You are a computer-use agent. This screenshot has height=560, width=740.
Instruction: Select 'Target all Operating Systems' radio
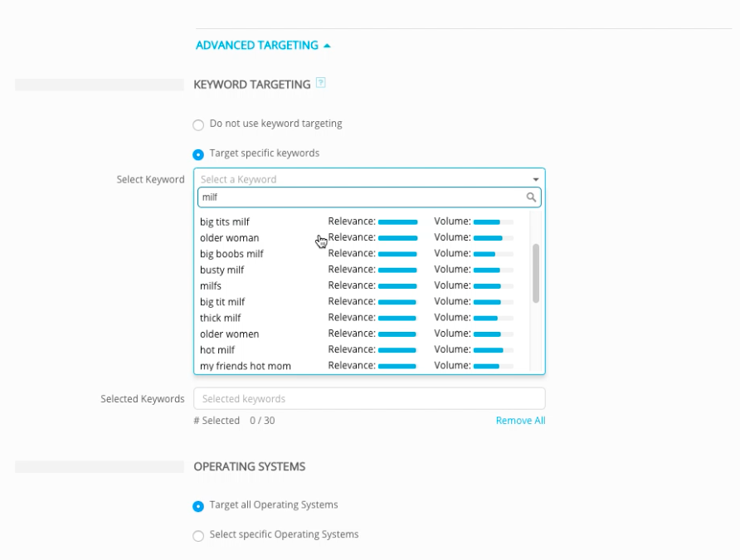click(x=198, y=506)
